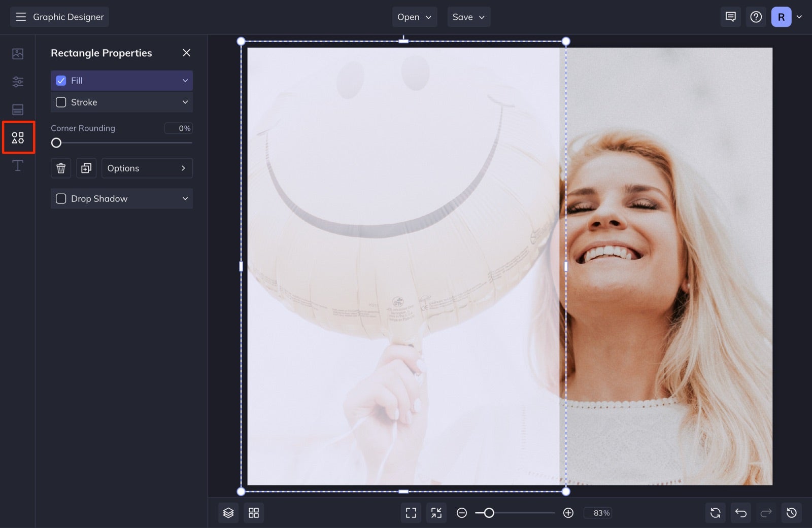Expand the Fill settings dropdown
Viewport: 812px width, 528px height.
pos(185,80)
